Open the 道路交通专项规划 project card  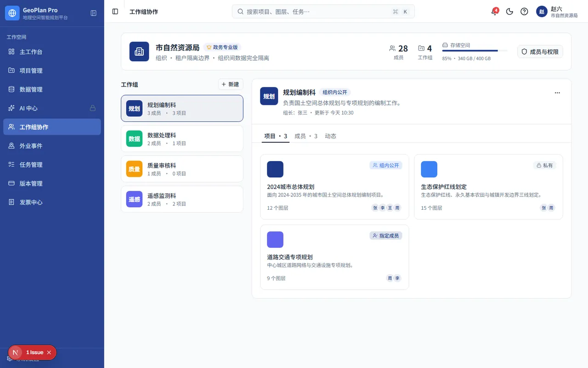[334, 257]
